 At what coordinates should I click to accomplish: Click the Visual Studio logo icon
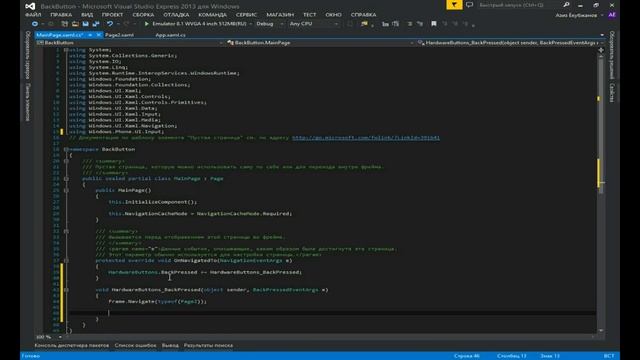(x=30, y=6)
